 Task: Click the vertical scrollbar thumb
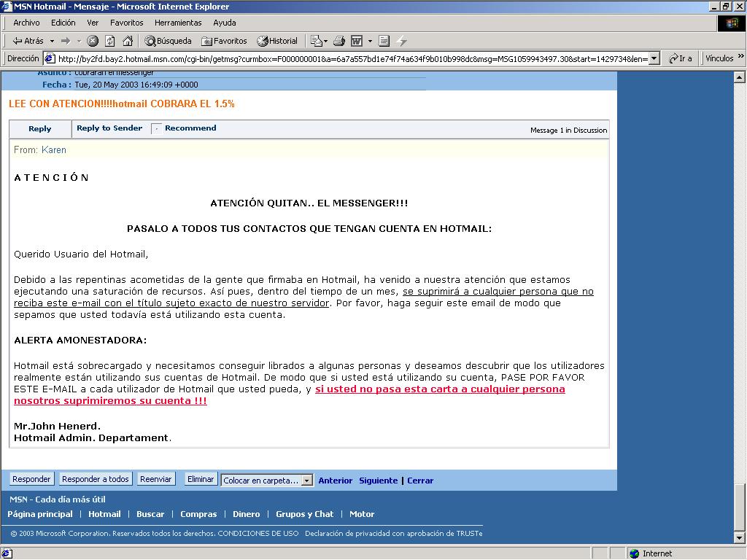click(740, 507)
